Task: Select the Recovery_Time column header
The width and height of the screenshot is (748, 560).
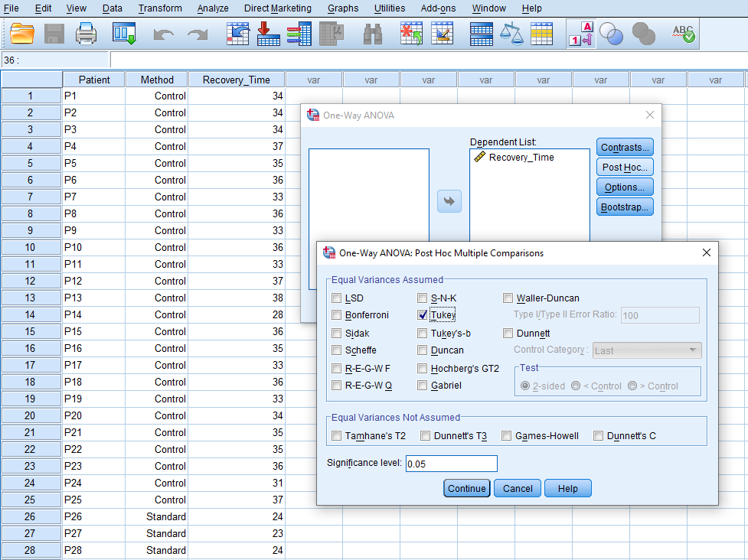Action: [x=236, y=80]
